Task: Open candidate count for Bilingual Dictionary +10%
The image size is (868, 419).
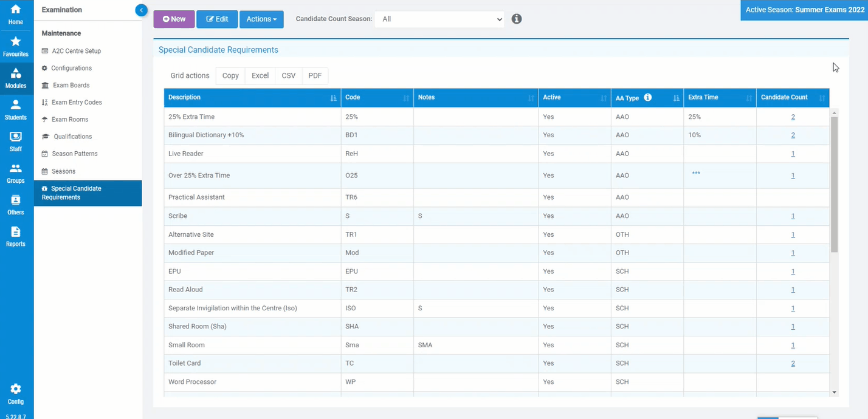Action: pyautogui.click(x=793, y=135)
